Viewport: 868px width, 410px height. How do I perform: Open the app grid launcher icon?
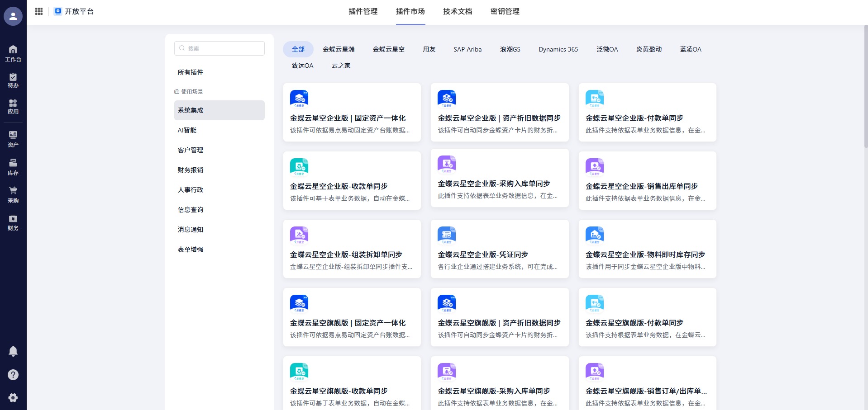click(x=39, y=11)
